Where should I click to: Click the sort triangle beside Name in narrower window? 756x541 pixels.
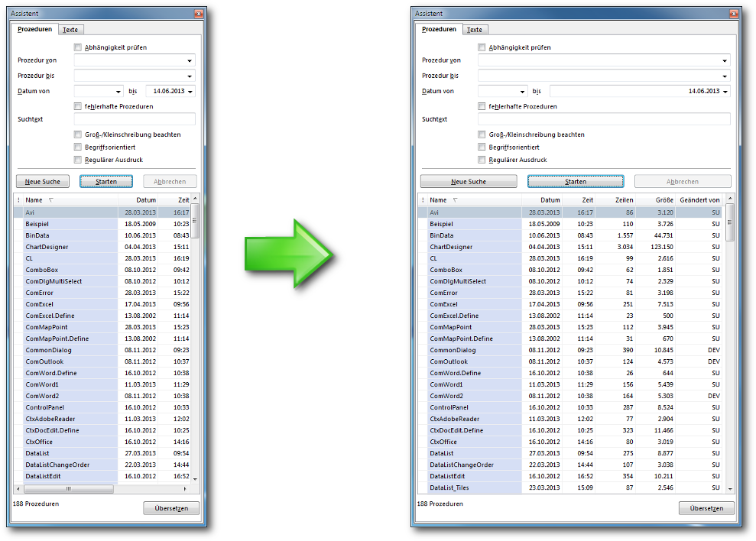[x=50, y=200]
